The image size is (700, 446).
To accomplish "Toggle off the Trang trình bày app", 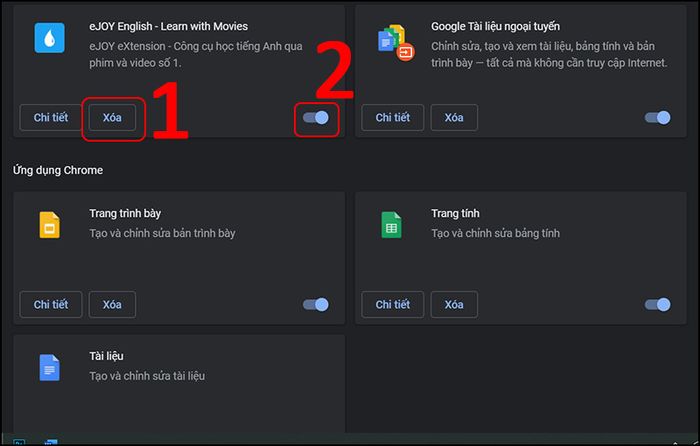I will (316, 304).
